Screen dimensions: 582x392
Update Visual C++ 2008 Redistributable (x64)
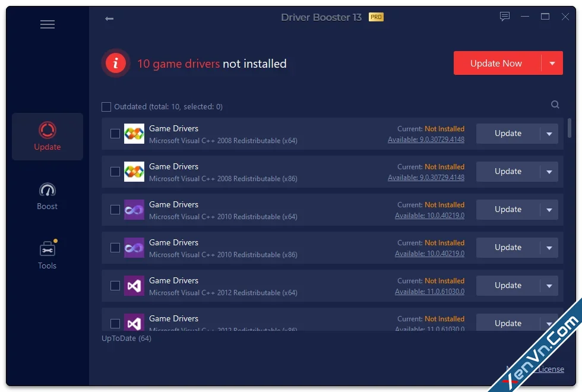(508, 134)
